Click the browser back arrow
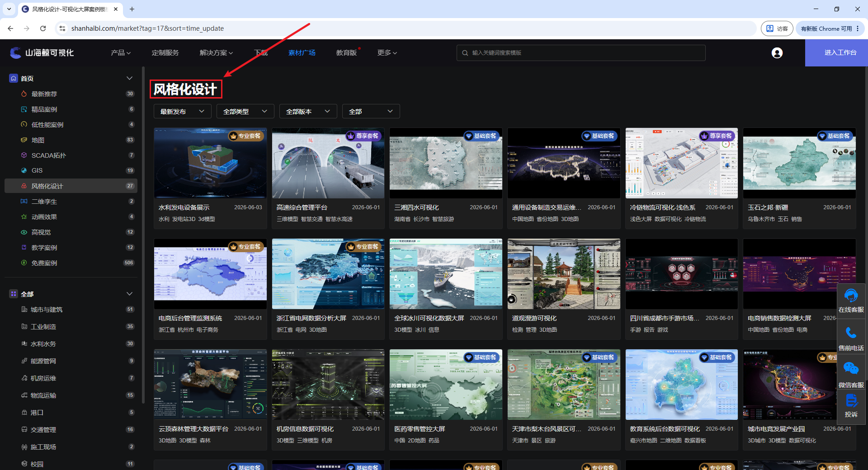 (x=10, y=28)
